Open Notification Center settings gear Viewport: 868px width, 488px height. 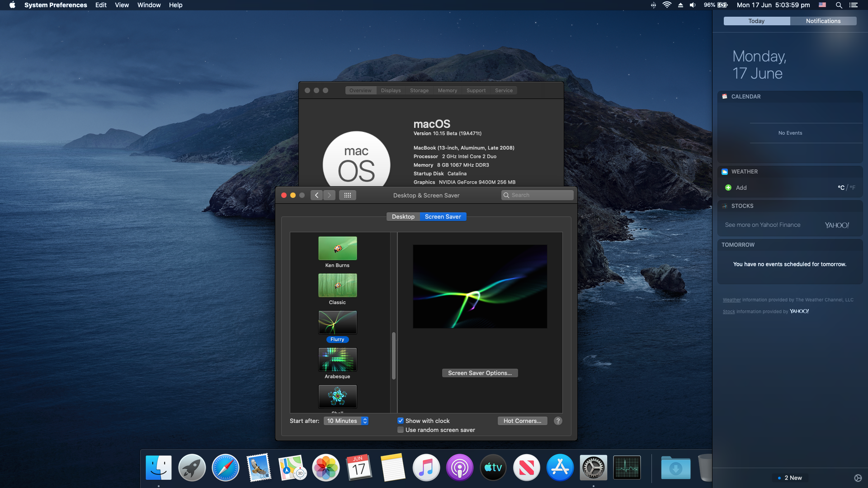[858, 478]
